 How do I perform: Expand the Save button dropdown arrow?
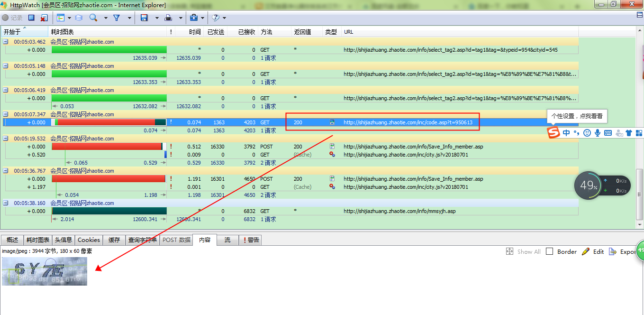[x=157, y=18]
